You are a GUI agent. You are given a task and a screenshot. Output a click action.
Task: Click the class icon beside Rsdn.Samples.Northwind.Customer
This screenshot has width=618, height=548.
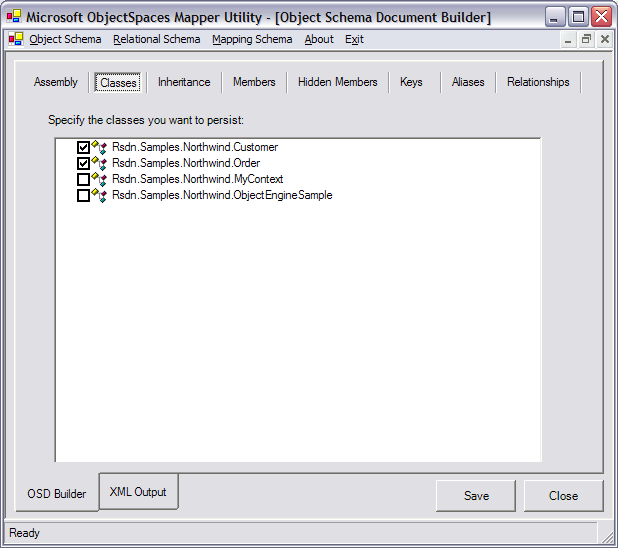pyautogui.click(x=99, y=147)
